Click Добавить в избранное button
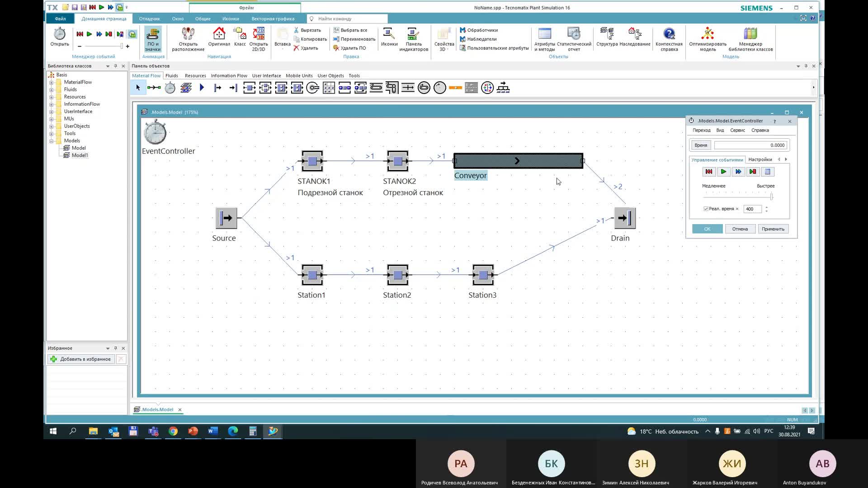Image resolution: width=868 pixels, height=488 pixels. pyautogui.click(x=81, y=359)
